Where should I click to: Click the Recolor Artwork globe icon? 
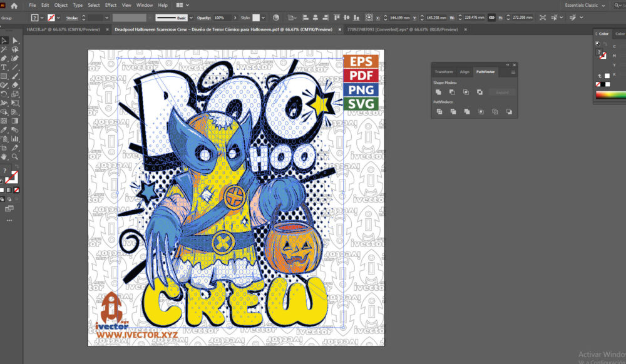(276, 18)
